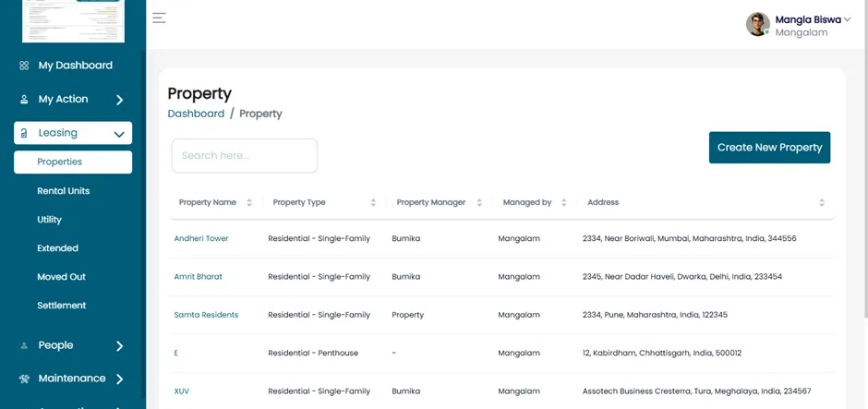This screenshot has width=868, height=409.
Task: Open the Mangla Biswa profile avatar
Action: pyautogui.click(x=758, y=24)
